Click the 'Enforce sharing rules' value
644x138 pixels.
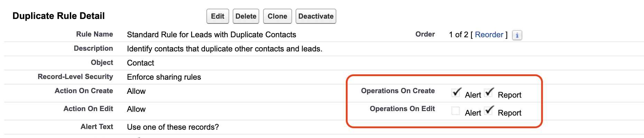coord(164,77)
